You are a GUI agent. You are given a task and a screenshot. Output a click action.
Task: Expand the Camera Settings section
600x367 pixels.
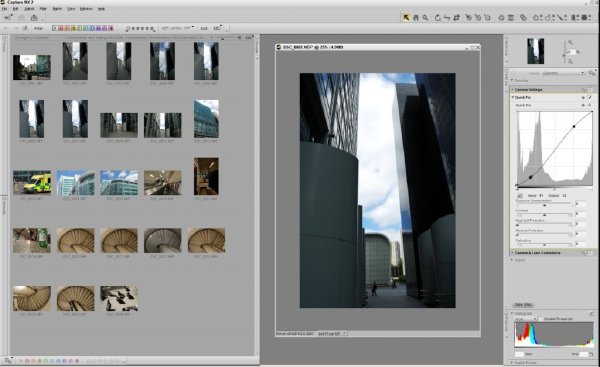coord(513,90)
